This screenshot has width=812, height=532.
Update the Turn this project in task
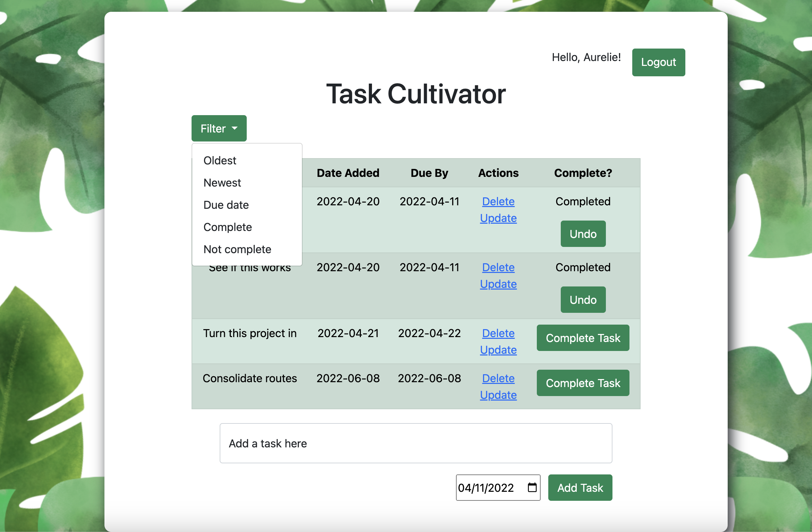(x=498, y=350)
